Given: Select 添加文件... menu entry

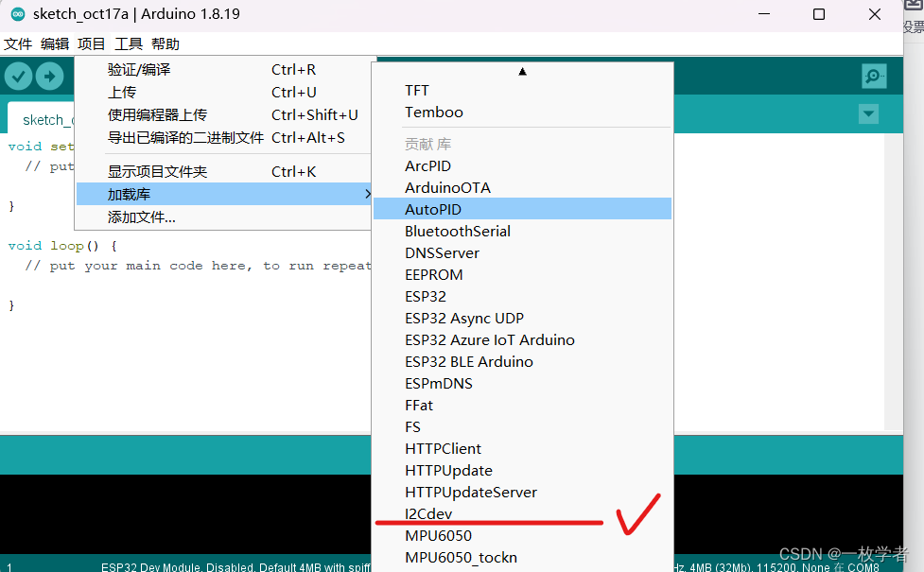Looking at the screenshot, I should point(224,217).
